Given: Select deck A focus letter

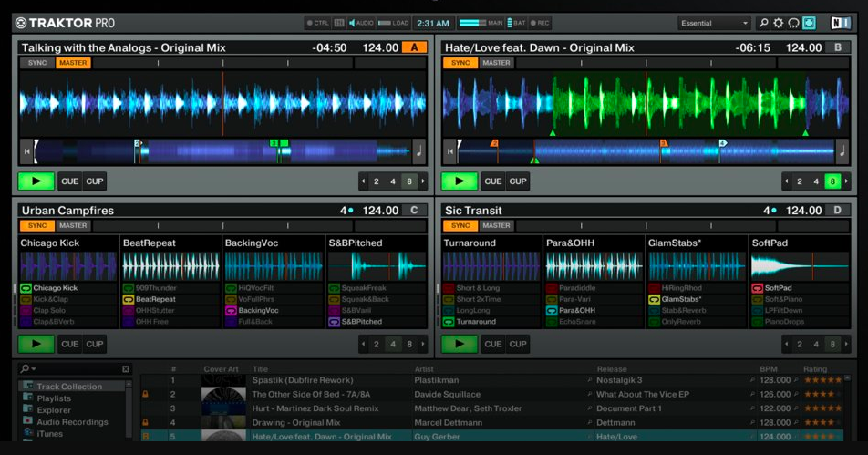Looking at the screenshot, I should tap(414, 47).
